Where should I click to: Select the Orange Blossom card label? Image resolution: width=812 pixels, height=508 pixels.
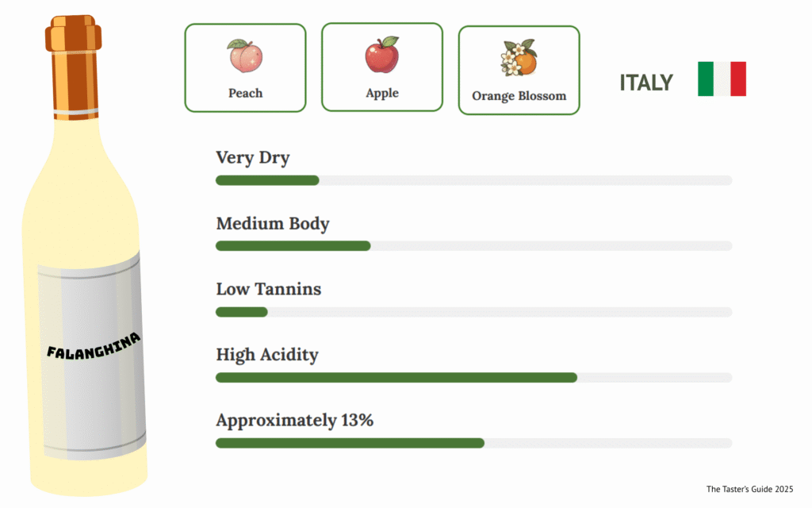pyautogui.click(x=519, y=96)
